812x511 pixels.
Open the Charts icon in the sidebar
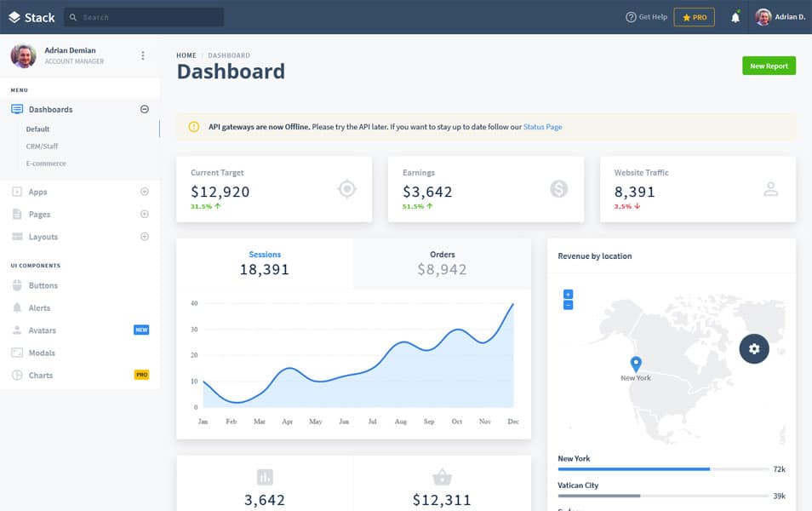click(x=17, y=375)
